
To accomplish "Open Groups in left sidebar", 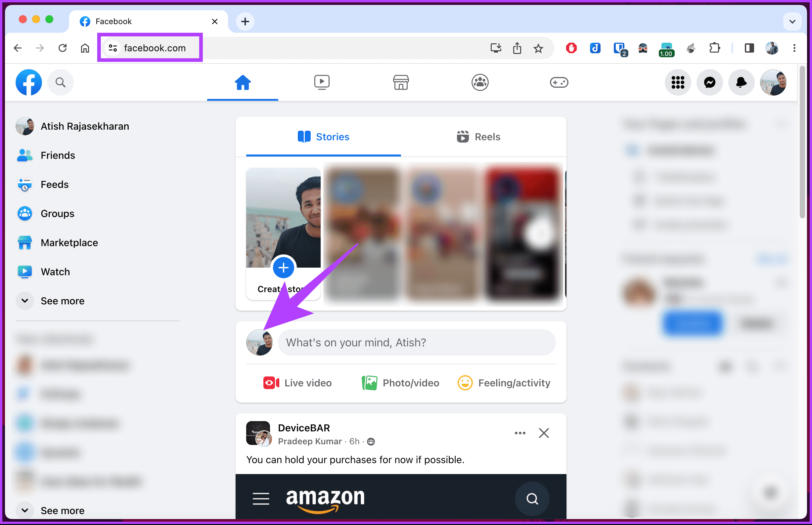I will [x=97, y=213].
